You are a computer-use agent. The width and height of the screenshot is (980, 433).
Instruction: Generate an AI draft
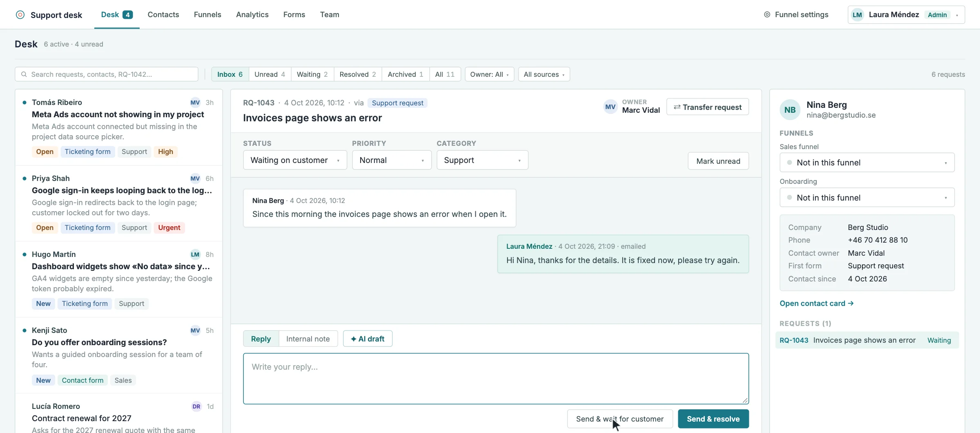(367, 339)
